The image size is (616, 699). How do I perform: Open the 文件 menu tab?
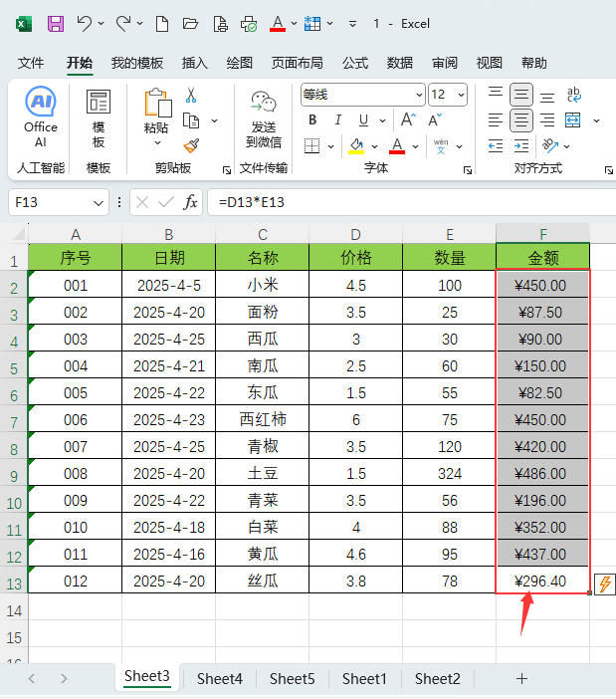click(x=31, y=63)
